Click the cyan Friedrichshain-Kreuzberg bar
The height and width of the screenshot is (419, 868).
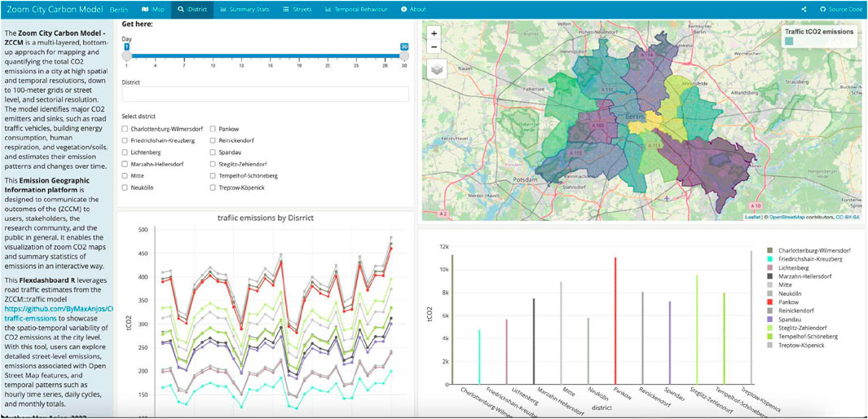[479, 357]
